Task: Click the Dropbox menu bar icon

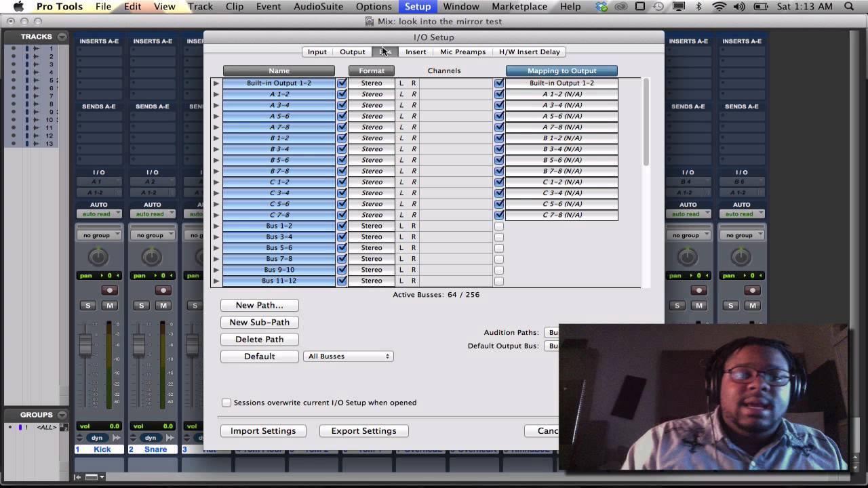Action: 602,7
